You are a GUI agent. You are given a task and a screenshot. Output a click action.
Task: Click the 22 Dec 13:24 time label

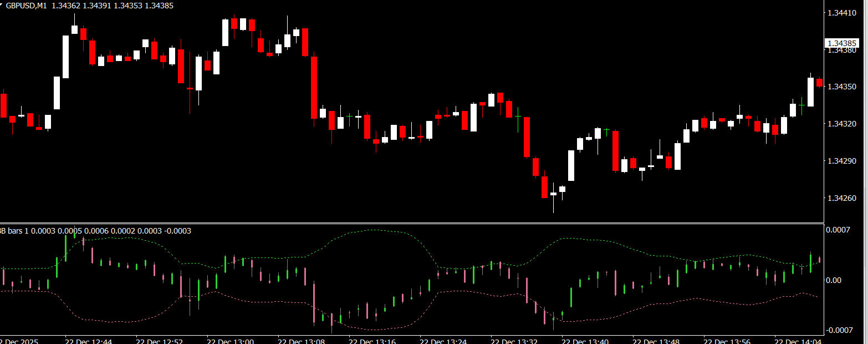pyautogui.click(x=443, y=340)
